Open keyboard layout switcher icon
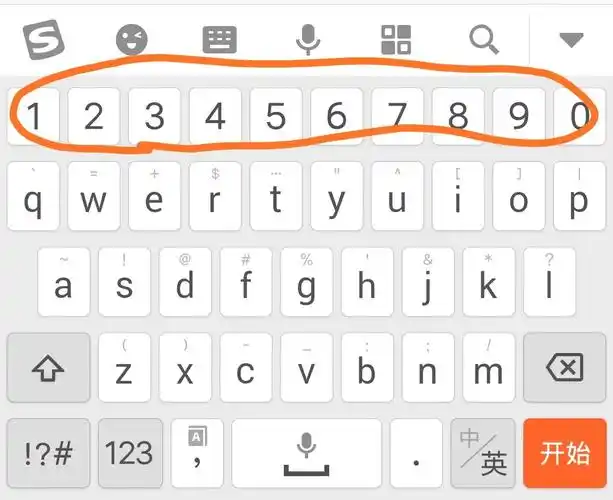 coord(220,39)
